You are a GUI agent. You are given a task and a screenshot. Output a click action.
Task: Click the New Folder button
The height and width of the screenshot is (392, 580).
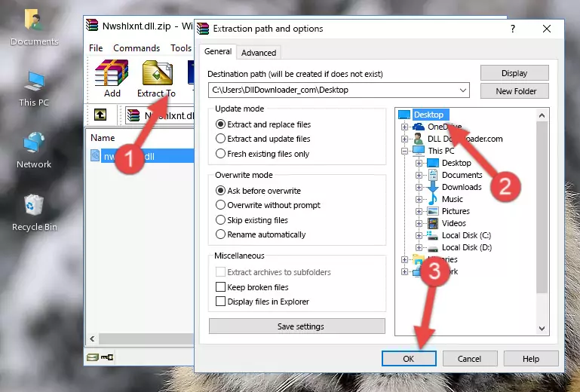pos(514,91)
